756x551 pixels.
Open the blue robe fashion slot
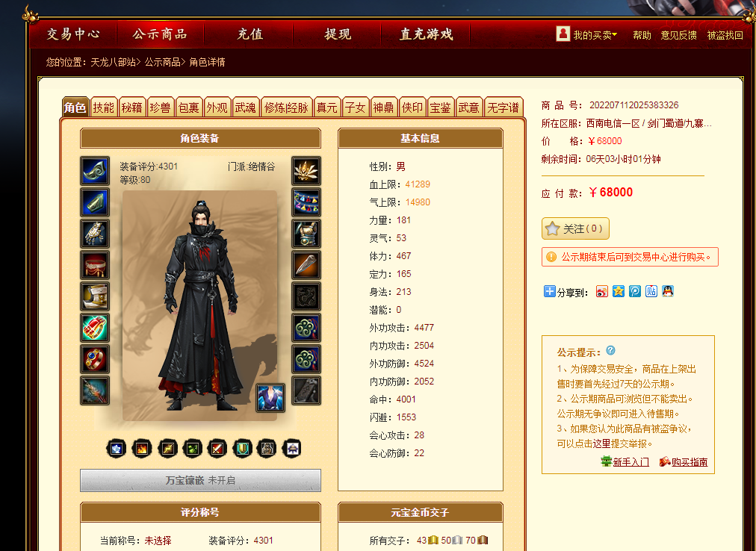[x=270, y=398]
